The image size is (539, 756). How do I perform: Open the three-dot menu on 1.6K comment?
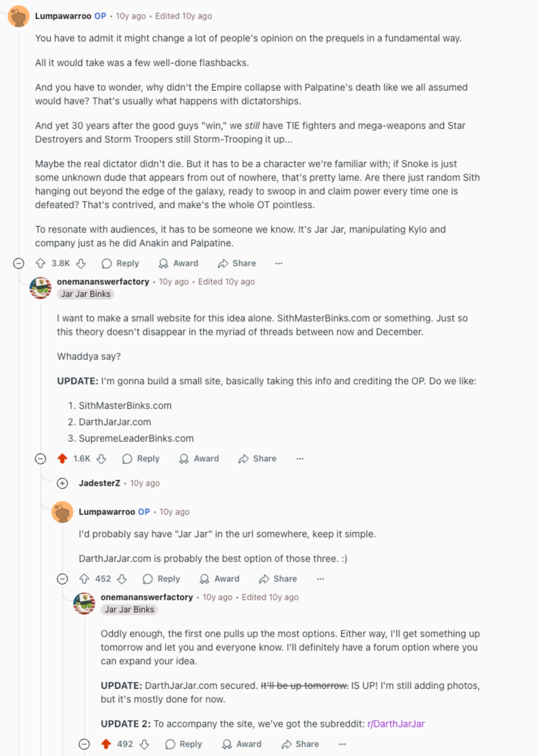(x=300, y=459)
